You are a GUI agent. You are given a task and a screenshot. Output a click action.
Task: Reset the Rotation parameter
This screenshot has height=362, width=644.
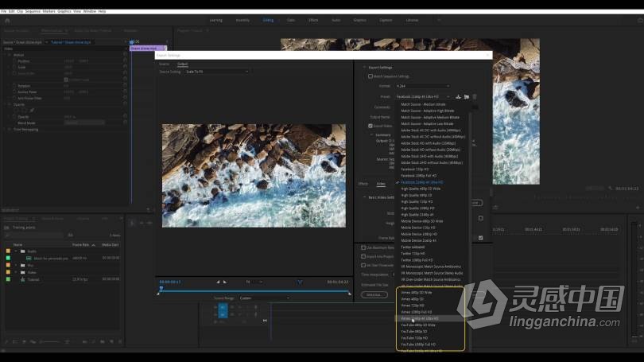coord(126,86)
